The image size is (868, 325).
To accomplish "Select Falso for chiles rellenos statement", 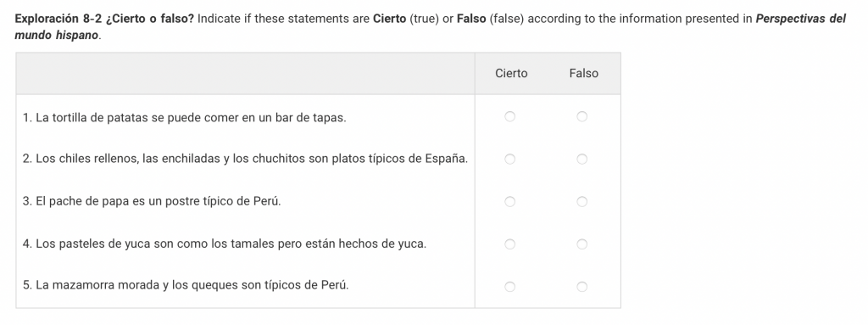I will 581,160.
